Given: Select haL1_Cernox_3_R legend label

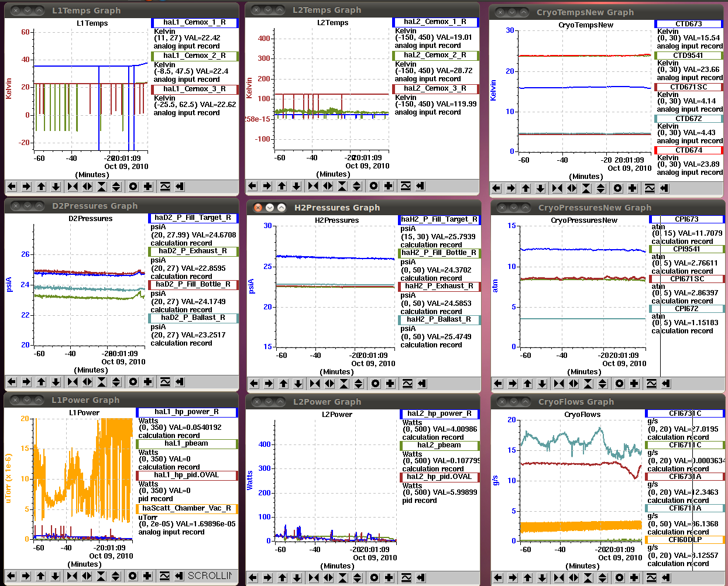Looking at the screenshot, I should (x=195, y=89).
